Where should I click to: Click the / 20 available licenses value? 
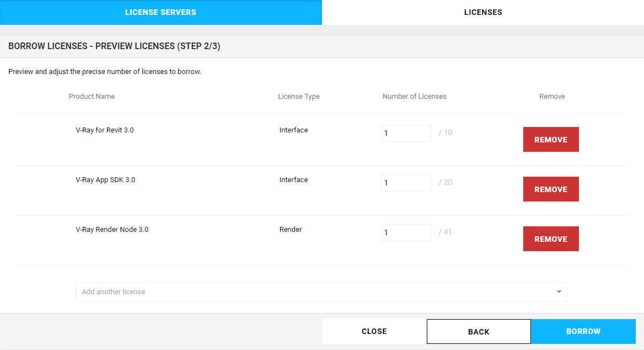[445, 183]
